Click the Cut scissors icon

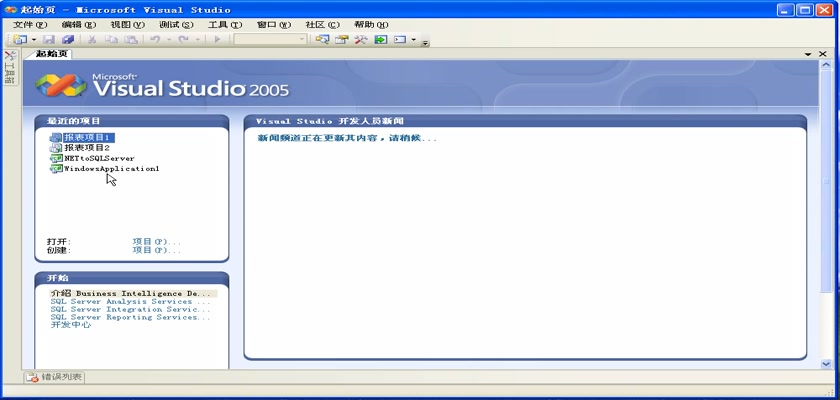click(92, 40)
